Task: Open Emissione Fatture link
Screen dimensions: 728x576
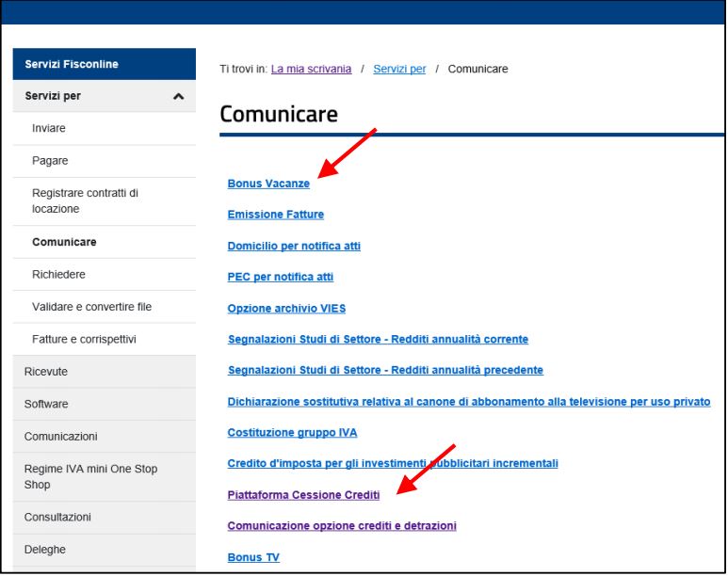Action: 276,215
